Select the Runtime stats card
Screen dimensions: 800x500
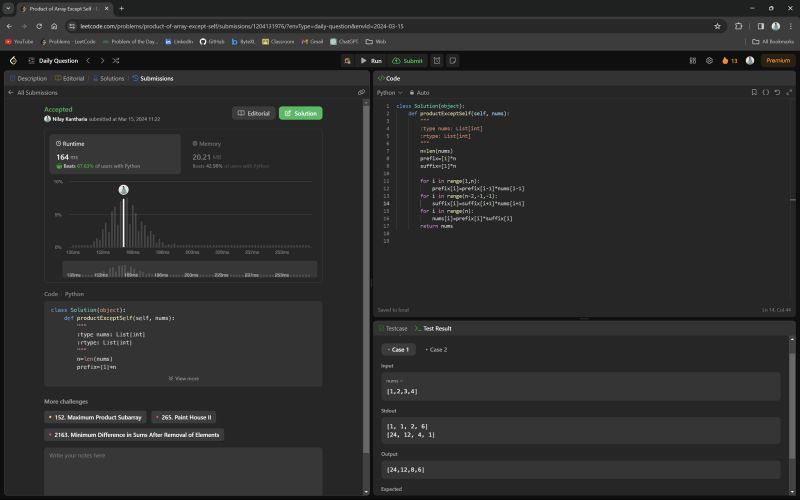[x=115, y=154]
